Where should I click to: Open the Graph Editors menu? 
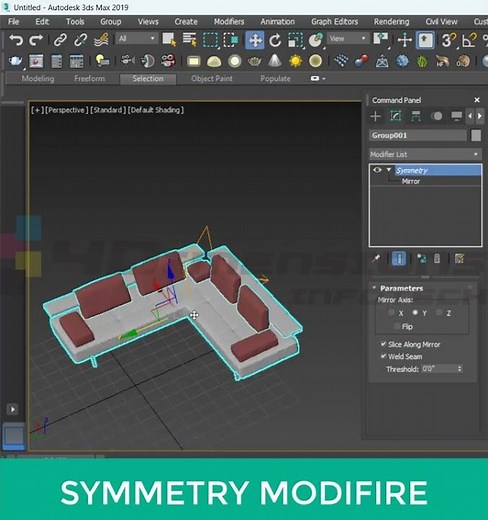coord(335,22)
